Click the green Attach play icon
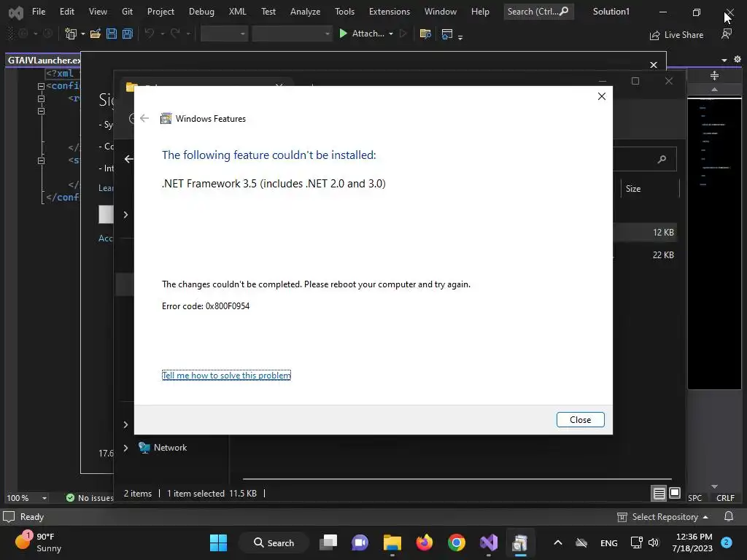Image resolution: width=747 pixels, height=560 pixels. point(343,34)
